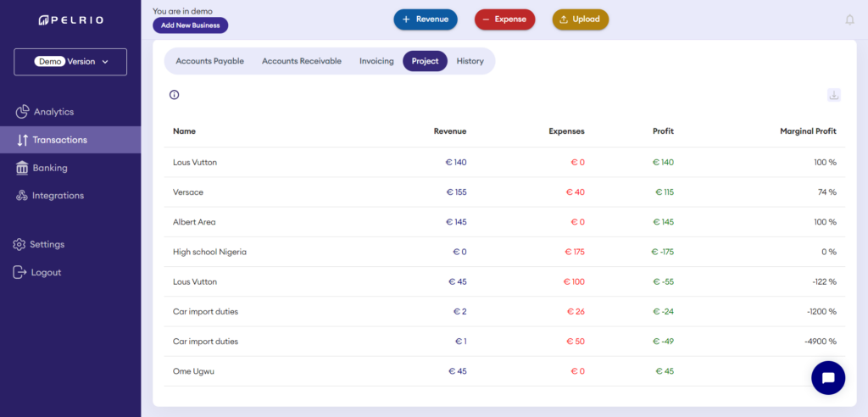Open the Invoicing tab
This screenshot has width=868, height=417.
[376, 61]
